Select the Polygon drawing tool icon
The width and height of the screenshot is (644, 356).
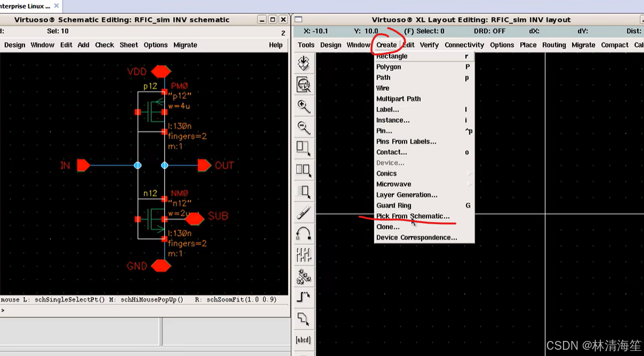(x=303, y=319)
